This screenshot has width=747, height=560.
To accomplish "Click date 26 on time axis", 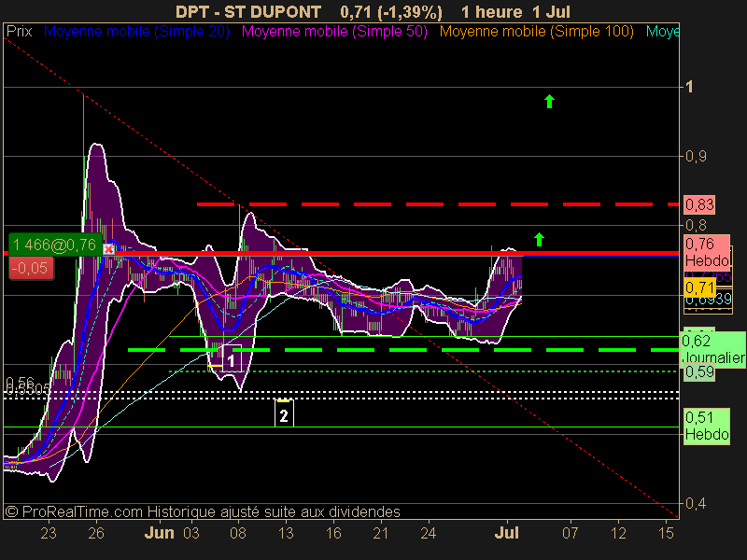I will (96, 533).
